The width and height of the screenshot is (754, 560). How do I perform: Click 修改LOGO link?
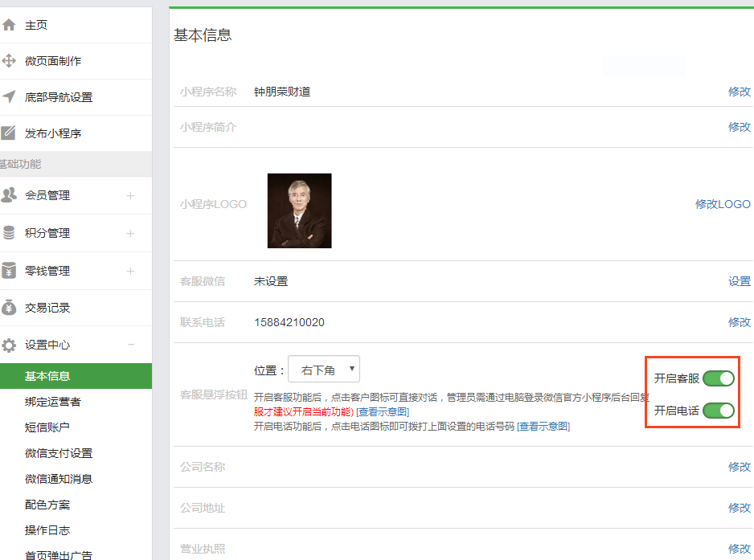tap(723, 205)
